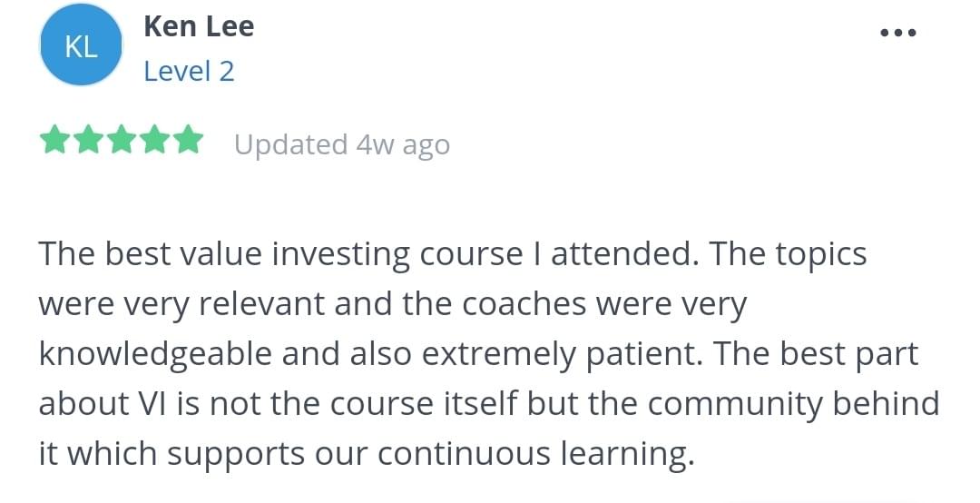Click the Level 2 reviewer badge
This screenshot has width=980, height=503.
click(189, 71)
